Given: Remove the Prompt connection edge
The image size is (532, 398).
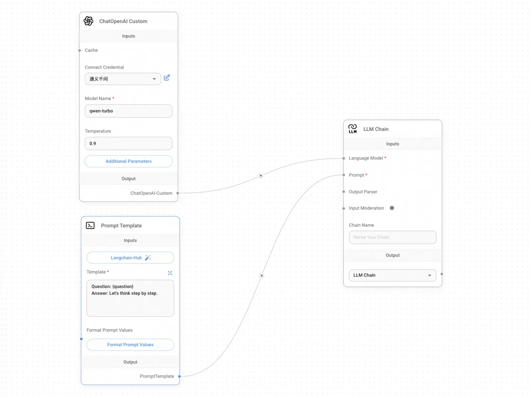Looking at the screenshot, I should (262, 276).
